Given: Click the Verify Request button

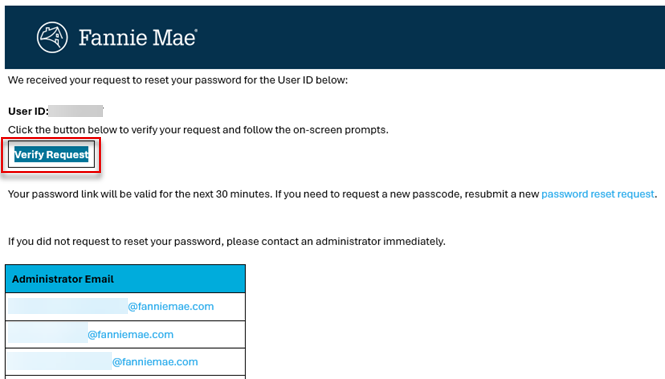Looking at the screenshot, I should [x=51, y=155].
